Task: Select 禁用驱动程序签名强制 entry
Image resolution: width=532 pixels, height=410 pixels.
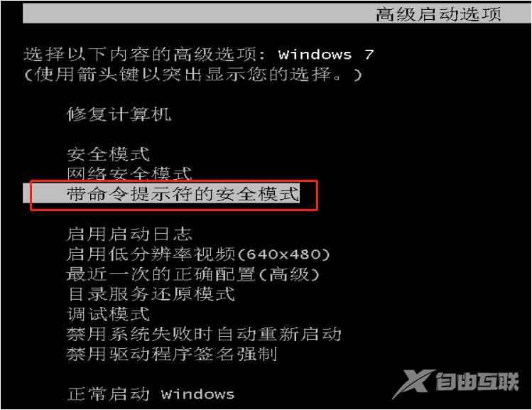Action: click(172, 355)
